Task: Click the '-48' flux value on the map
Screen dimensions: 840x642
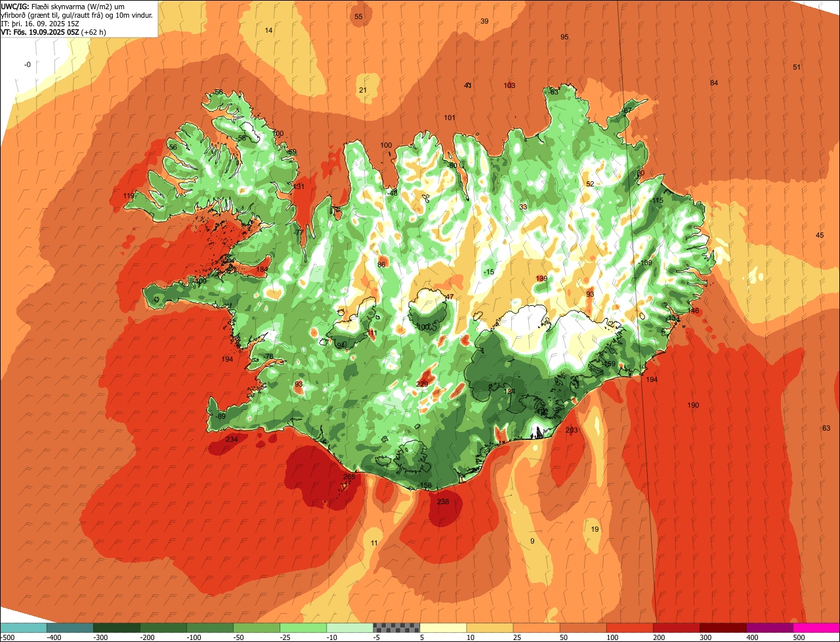Action: pos(392,192)
